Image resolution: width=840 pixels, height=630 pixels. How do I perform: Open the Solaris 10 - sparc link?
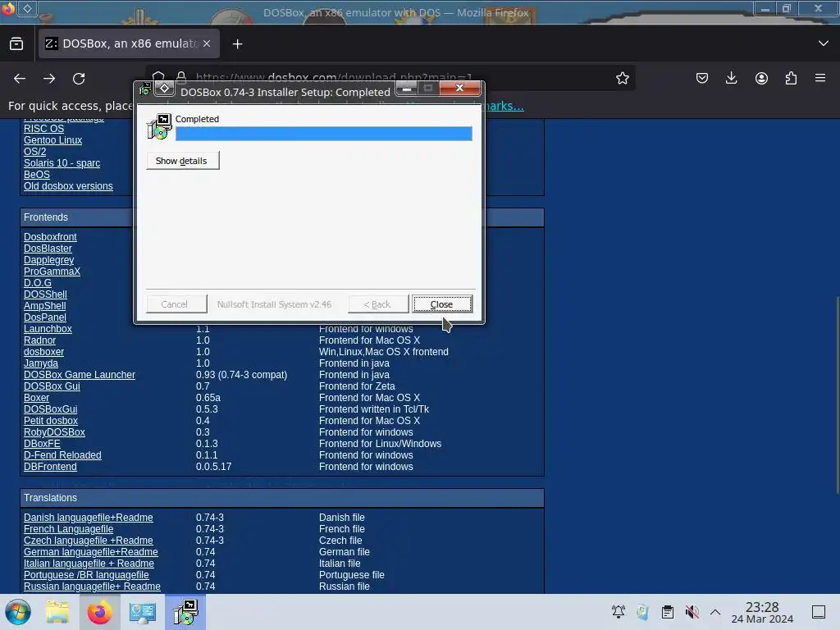[x=62, y=163]
